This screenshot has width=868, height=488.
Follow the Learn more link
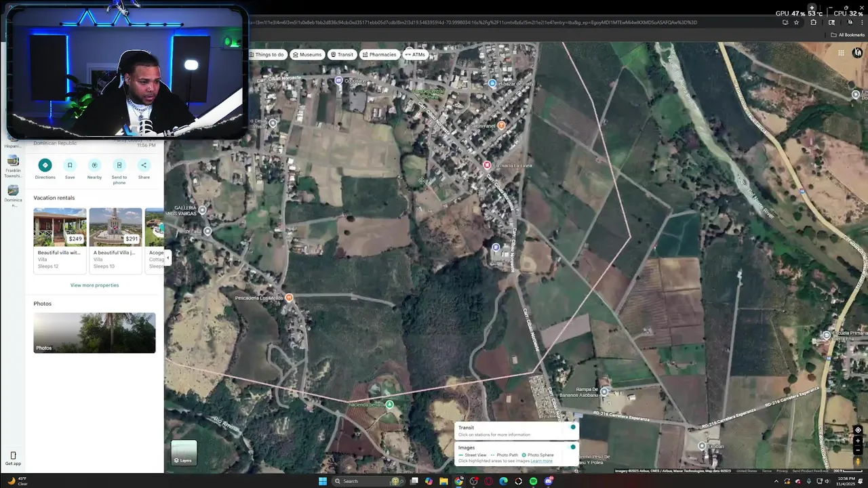(x=541, y=461)
